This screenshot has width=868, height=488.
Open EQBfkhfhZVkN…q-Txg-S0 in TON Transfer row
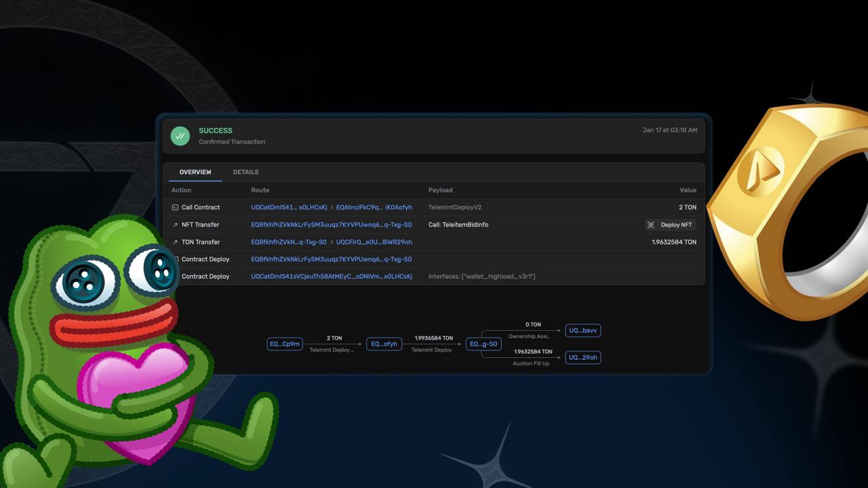289,242
